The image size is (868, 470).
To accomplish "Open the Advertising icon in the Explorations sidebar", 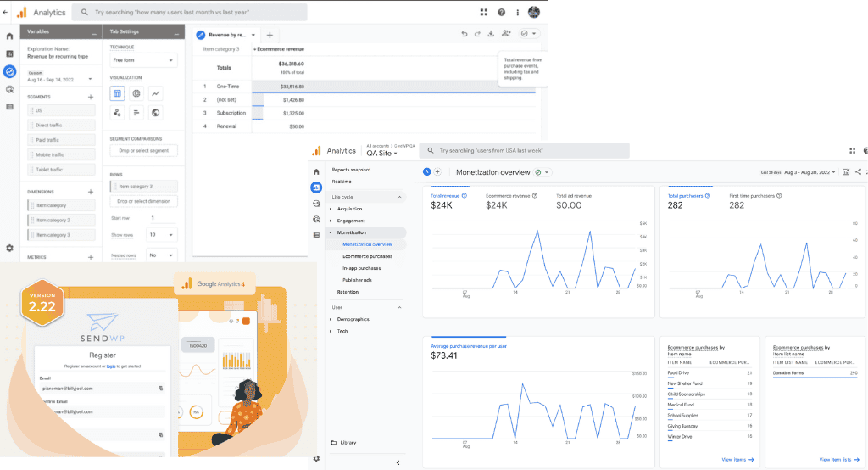I will [x=9, y=89].
